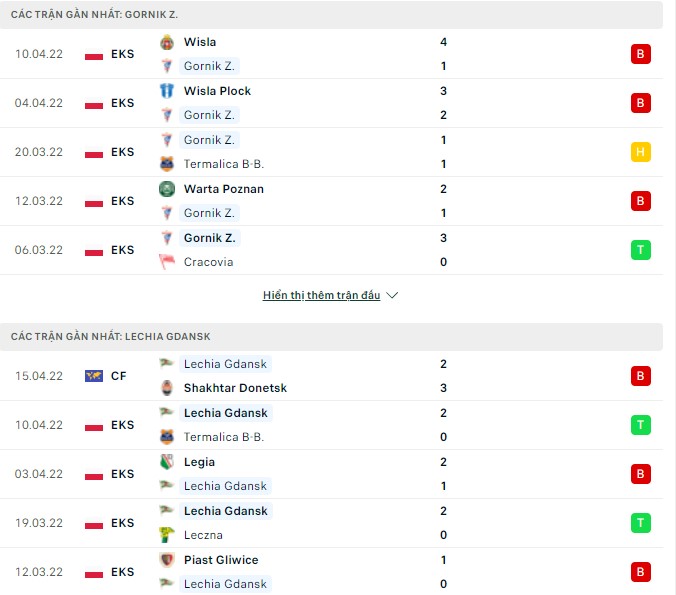Click red B badge for Shakhtar Donetsk match
This screenshot has height=595, width=676.
(x=641, y=376)
